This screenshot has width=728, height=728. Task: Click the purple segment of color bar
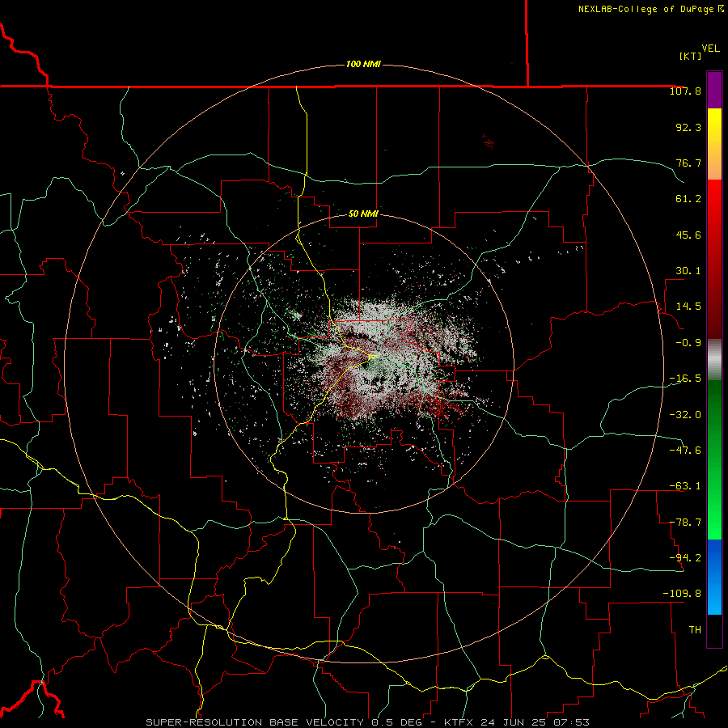714,90
